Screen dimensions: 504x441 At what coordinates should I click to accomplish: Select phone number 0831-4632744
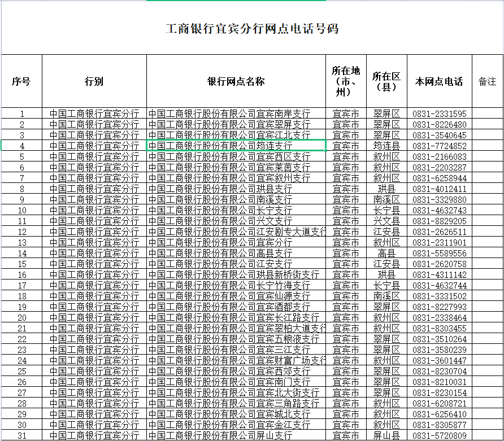pyautogui.click(x=440, y=285)
